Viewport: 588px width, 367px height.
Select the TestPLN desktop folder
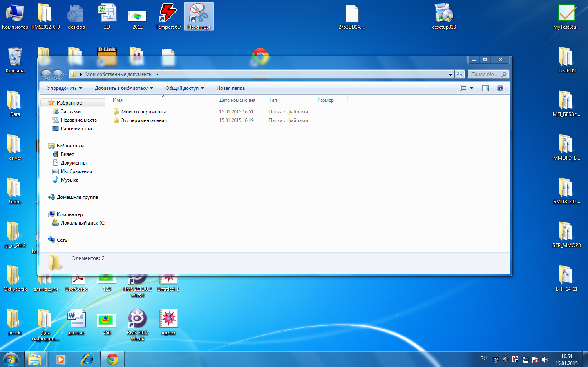point(566,60)
